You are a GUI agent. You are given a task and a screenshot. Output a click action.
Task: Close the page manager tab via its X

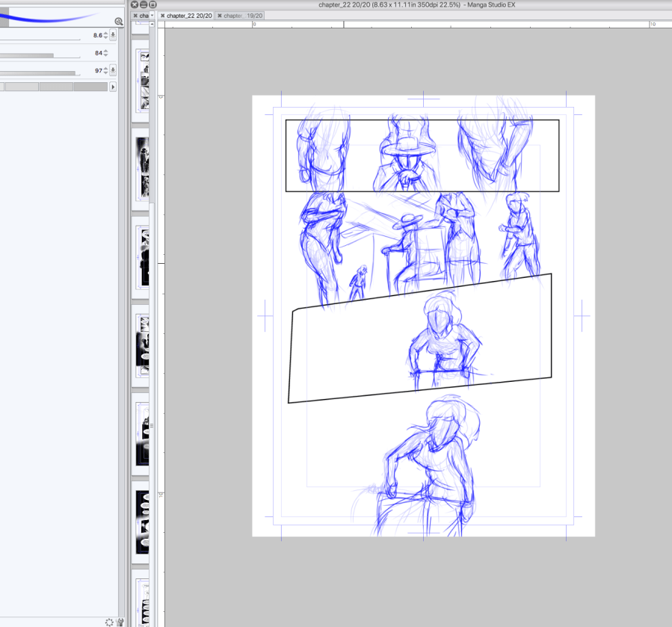click(135, 16)
